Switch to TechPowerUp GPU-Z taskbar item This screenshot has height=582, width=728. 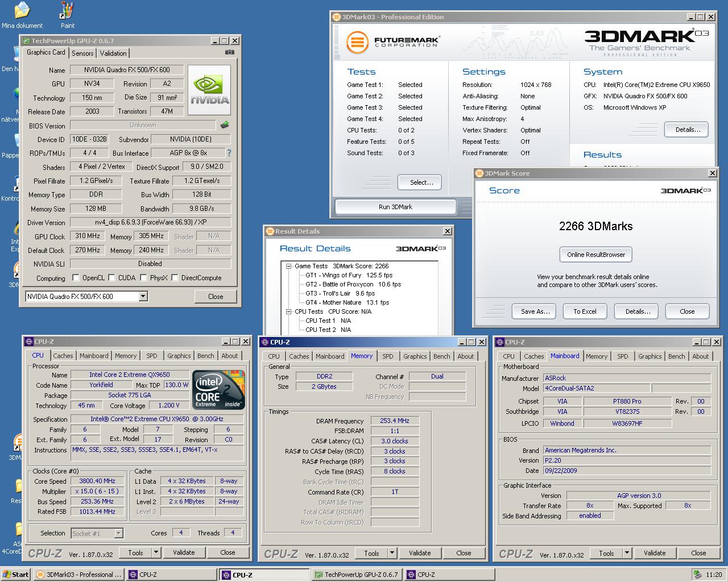coord(356,575)
